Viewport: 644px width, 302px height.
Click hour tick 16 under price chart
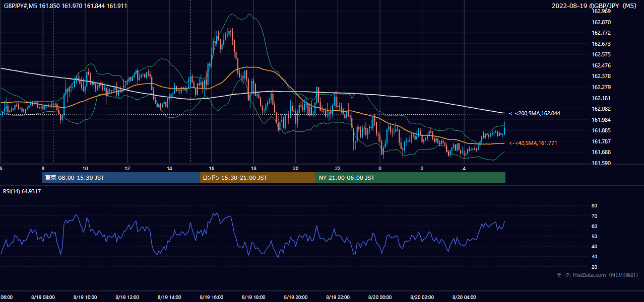click(212, 168)
